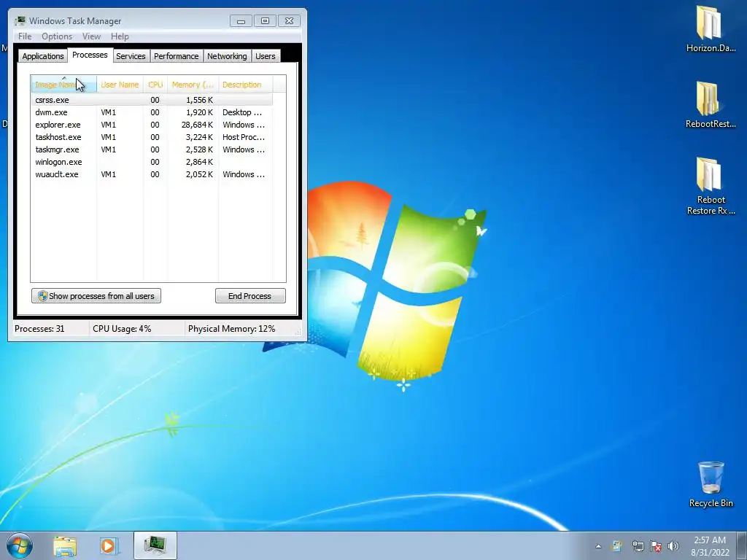
Task: Open the View menu
Action: (x=91, y=36)
